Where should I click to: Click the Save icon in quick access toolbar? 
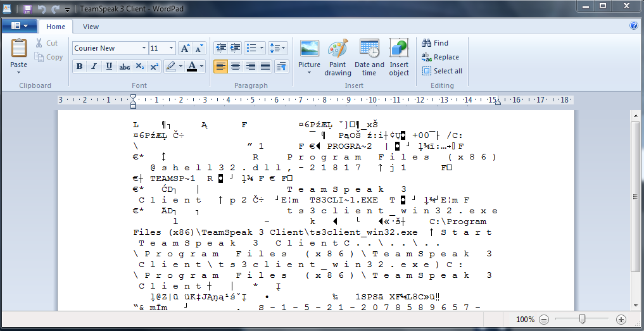click(x=27, y=9)
